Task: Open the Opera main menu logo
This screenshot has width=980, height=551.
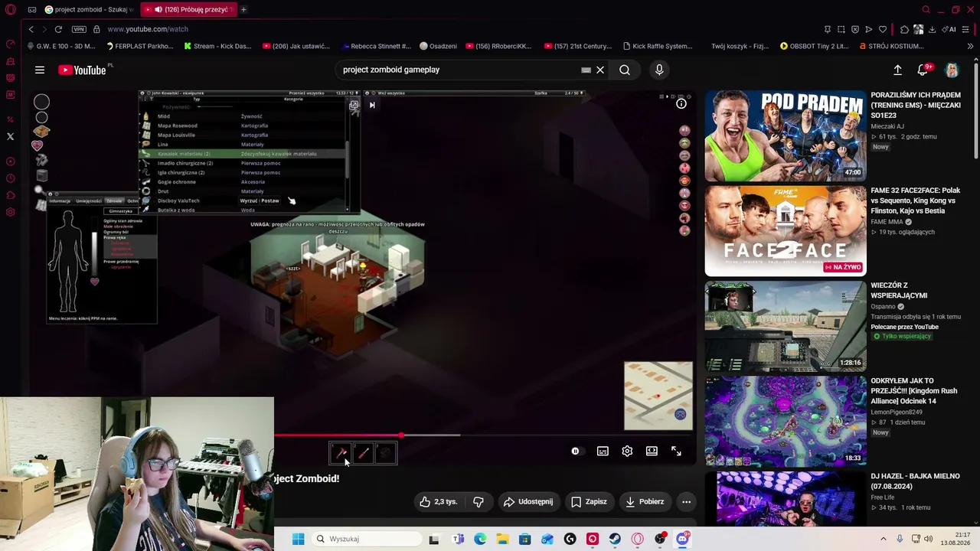Action: pyautogui.click(x=10, y=10)
